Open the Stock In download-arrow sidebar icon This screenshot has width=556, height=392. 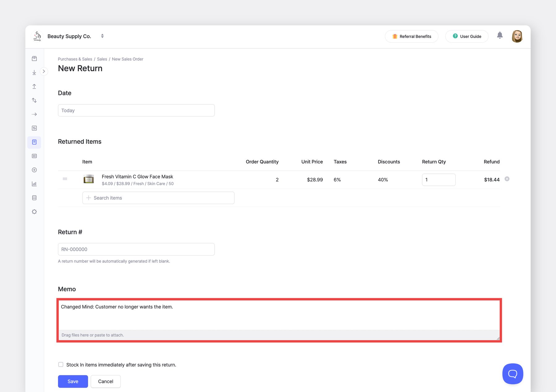[x=34, y=73]
